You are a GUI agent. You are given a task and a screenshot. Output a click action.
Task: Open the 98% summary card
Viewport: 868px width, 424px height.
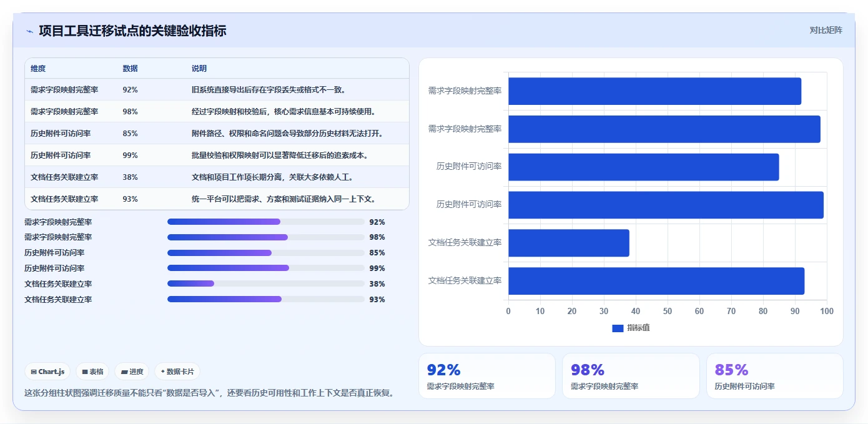click(631, 376)
